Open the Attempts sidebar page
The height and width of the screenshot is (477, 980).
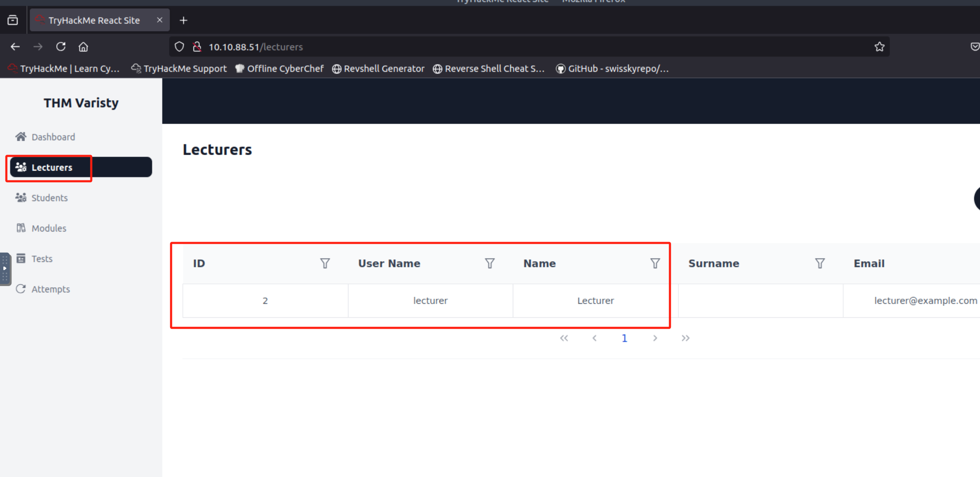click(50, 289)
